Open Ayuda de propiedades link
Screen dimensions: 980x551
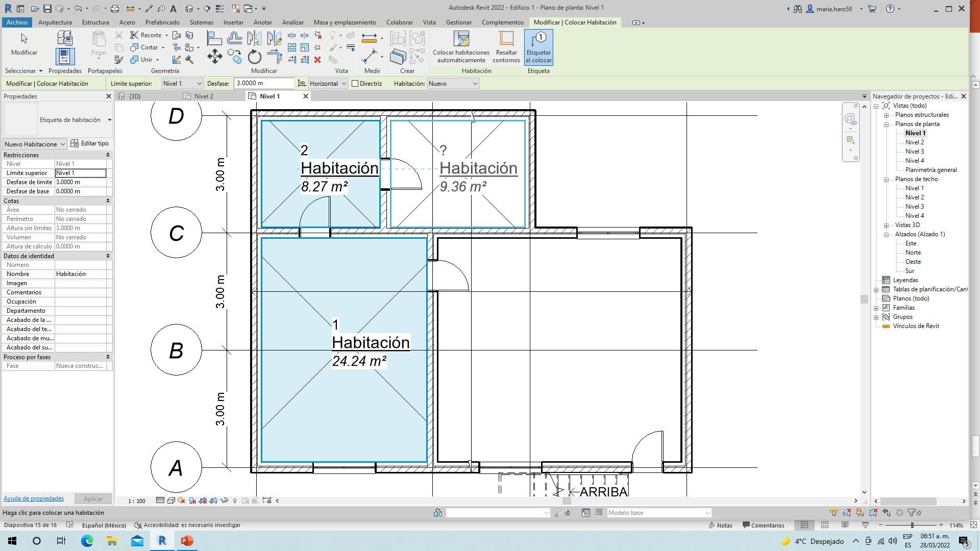[x=34, y=498]
